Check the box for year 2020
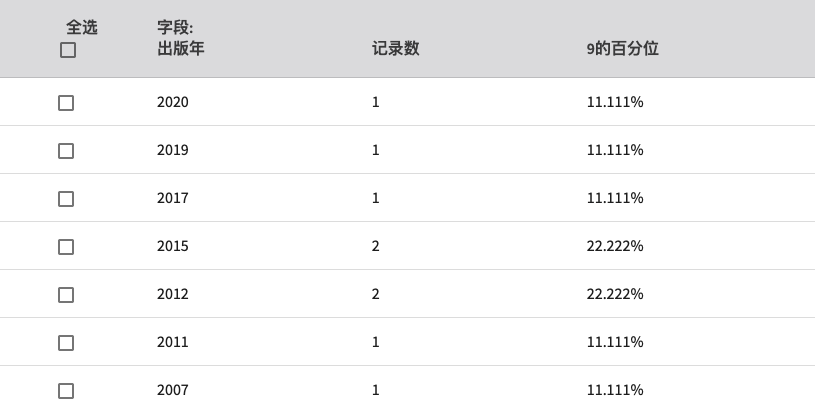The height and width of the screenshot is (413, 815). pos(66,103)
